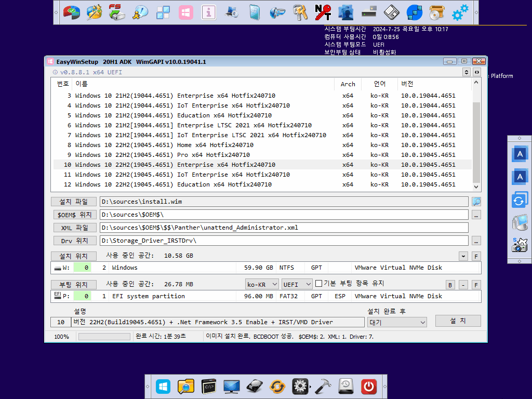Launch the command prompt from bottom dock
Image resolution: width=532 pixels, height=399 pixels.
(209, 387)
